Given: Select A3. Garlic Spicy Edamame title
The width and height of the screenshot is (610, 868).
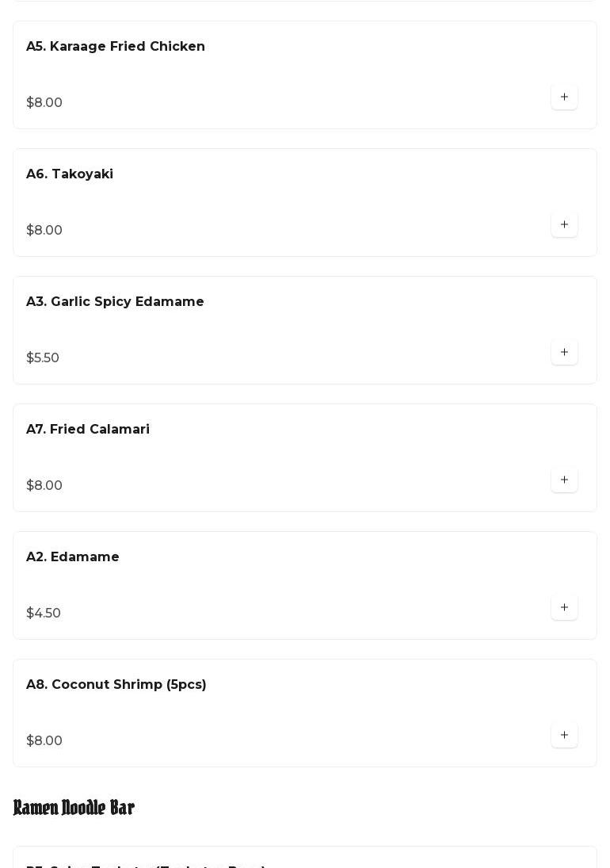Looking at the screenshot, I should point(115,302).
